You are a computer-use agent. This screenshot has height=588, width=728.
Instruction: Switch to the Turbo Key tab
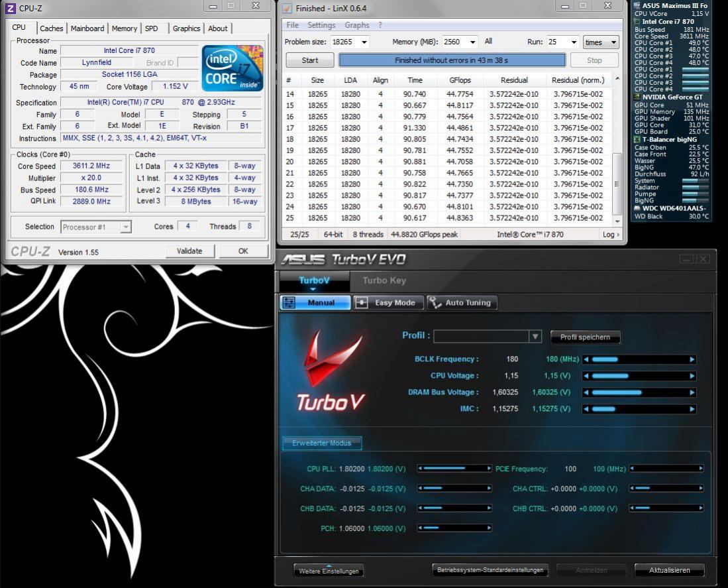(x=384, y=280)
